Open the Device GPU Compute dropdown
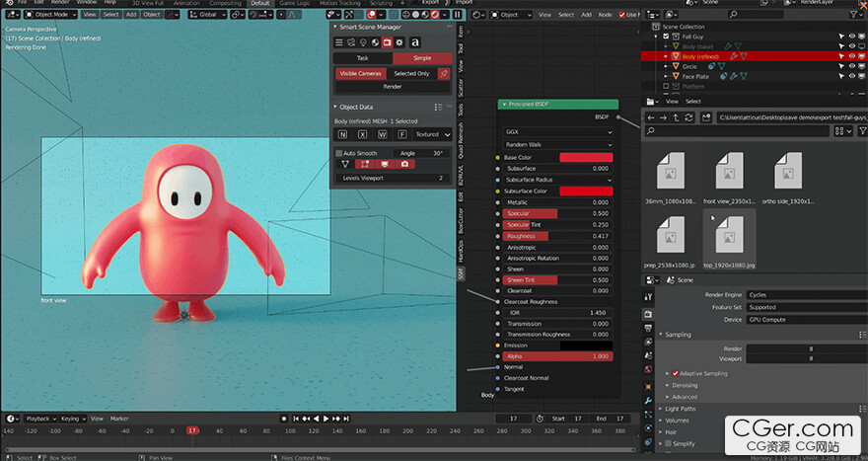The width and height of the screenshot is (868, 461). [807, 320]
